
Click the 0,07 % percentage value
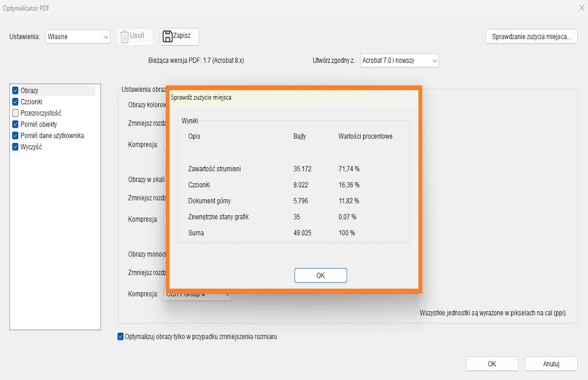coord(347,217)
